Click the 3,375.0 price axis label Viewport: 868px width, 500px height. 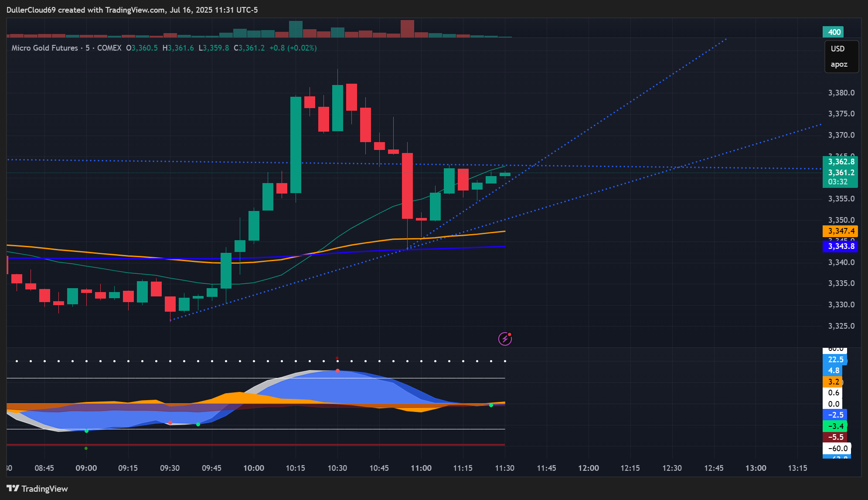pos(841,114)
